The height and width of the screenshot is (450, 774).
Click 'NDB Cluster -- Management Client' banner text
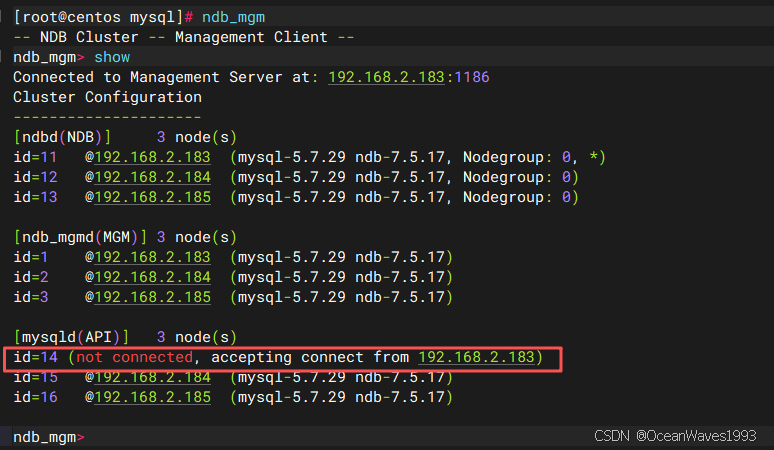coord(184,37)
